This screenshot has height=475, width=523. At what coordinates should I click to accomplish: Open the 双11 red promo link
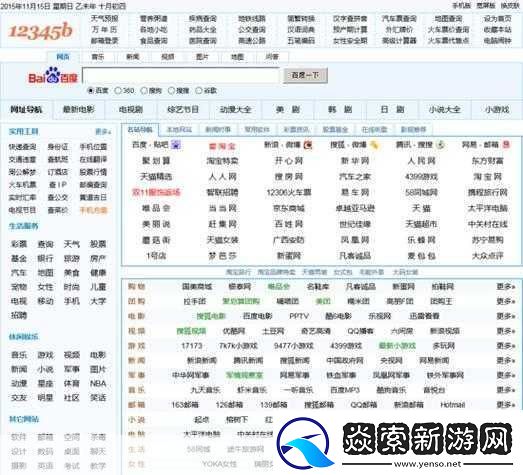(x=156, y=192)
